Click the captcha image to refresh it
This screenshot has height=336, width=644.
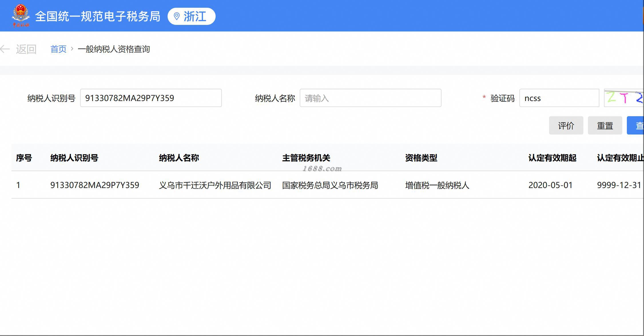(x=624, y=98)
